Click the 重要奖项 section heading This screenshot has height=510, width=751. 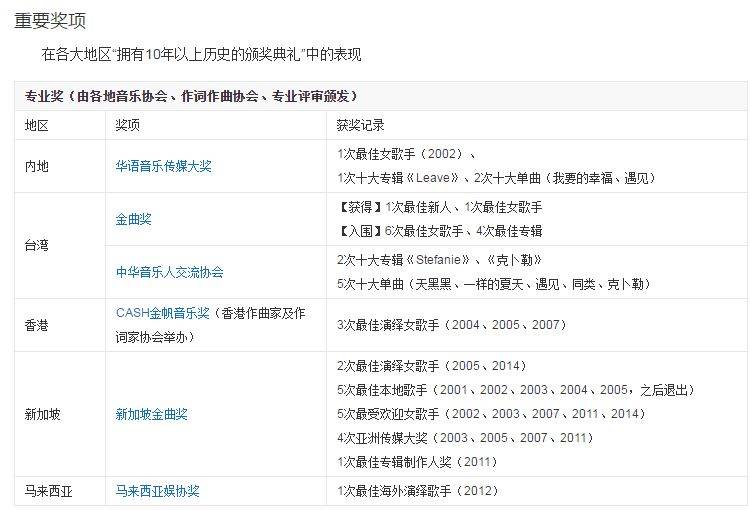coord(49,20)
